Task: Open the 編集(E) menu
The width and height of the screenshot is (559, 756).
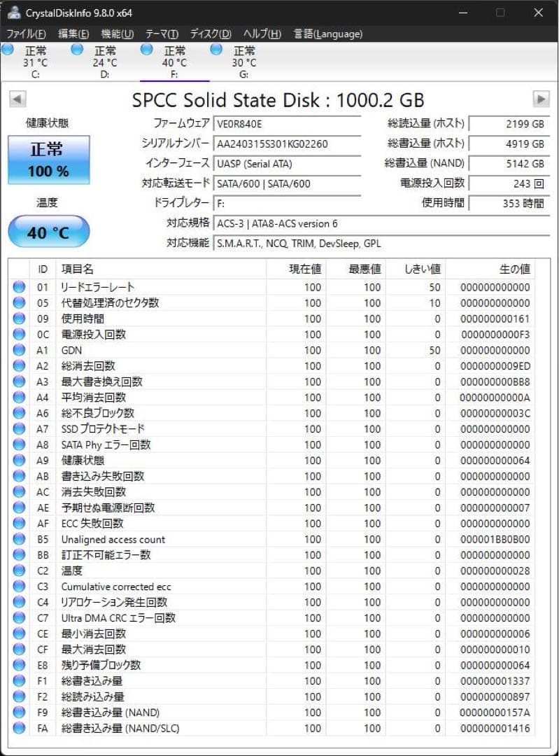Action: [x=73, y=34]
